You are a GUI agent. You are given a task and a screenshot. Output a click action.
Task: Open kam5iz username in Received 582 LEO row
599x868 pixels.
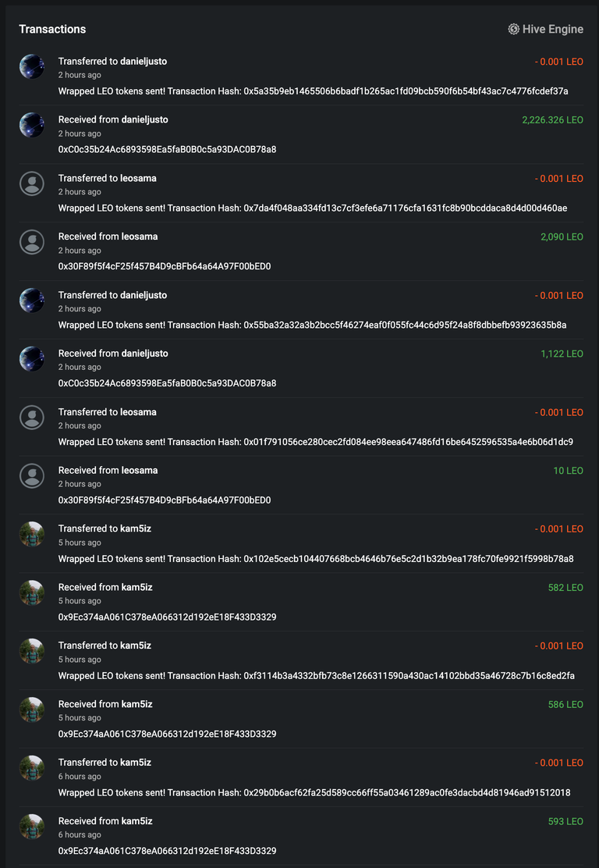click(136, 587)
